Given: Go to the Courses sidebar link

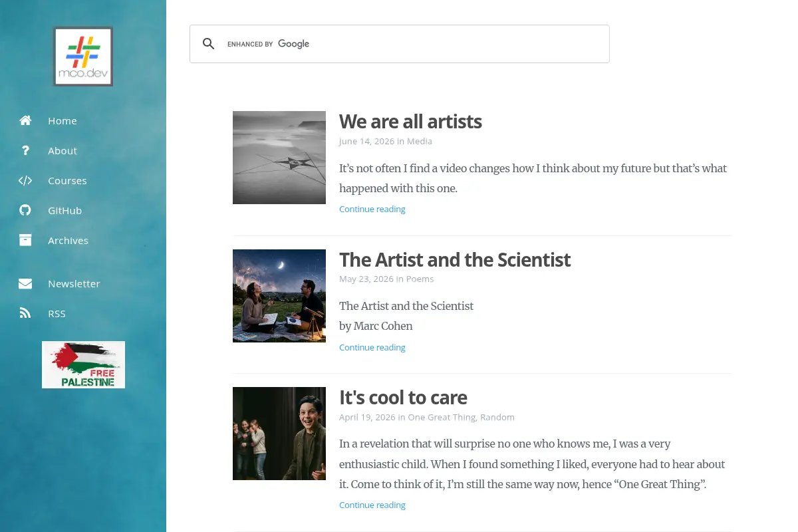Looking at the screenshot, I should 67,180.
